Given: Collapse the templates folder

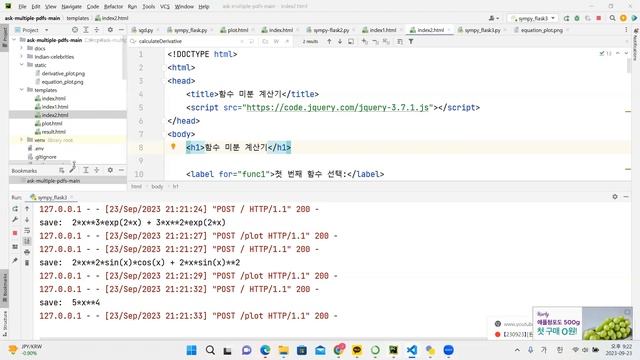Looking at the screenshot, I should [22, 90].
